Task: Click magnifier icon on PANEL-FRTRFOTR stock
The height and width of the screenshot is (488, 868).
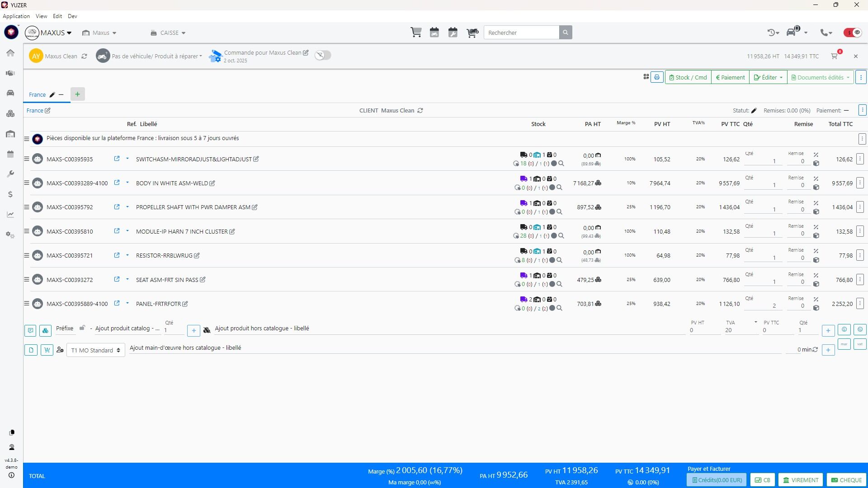Action: (559, 308)
